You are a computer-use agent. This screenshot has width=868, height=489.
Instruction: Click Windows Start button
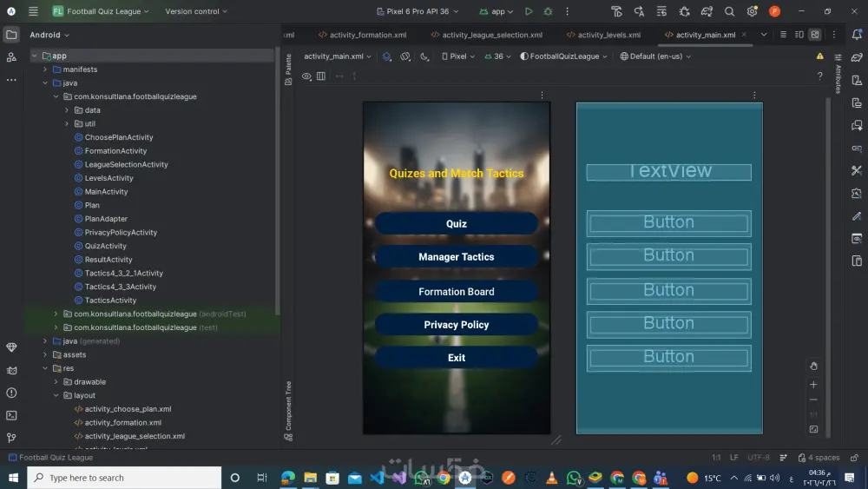click(x=13, y=478)
